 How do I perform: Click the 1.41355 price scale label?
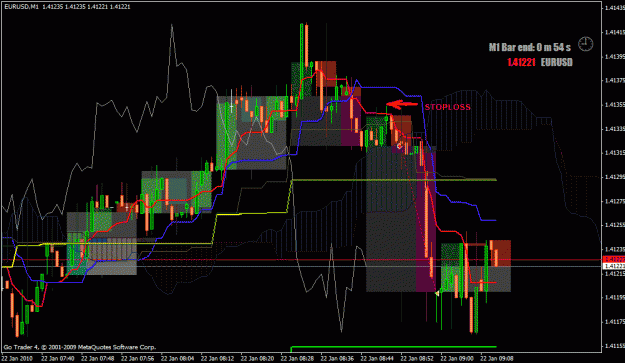615,105
